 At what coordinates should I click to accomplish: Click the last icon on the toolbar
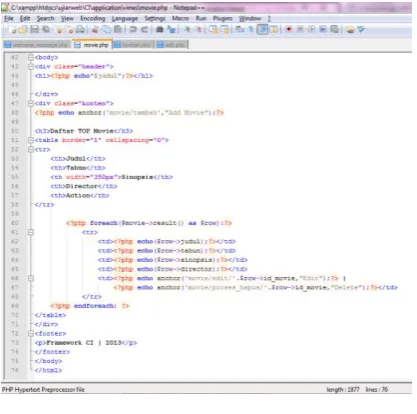pyautogui.click(x=361, y=30)
